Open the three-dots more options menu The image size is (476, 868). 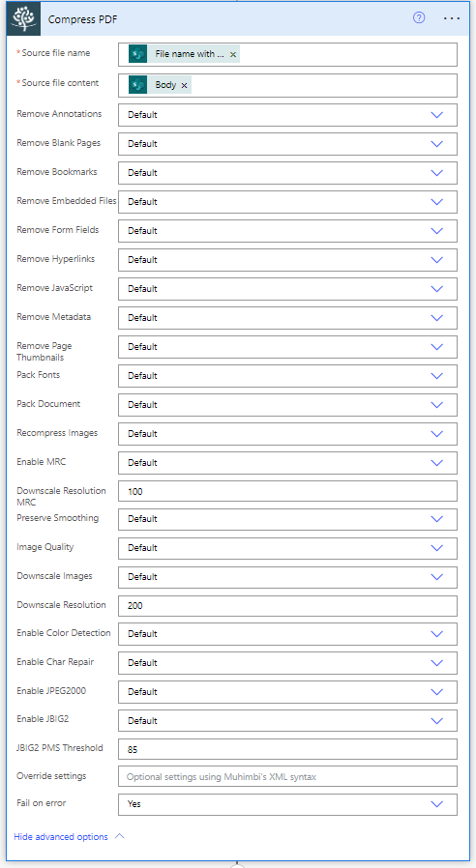tap(452, 18)
